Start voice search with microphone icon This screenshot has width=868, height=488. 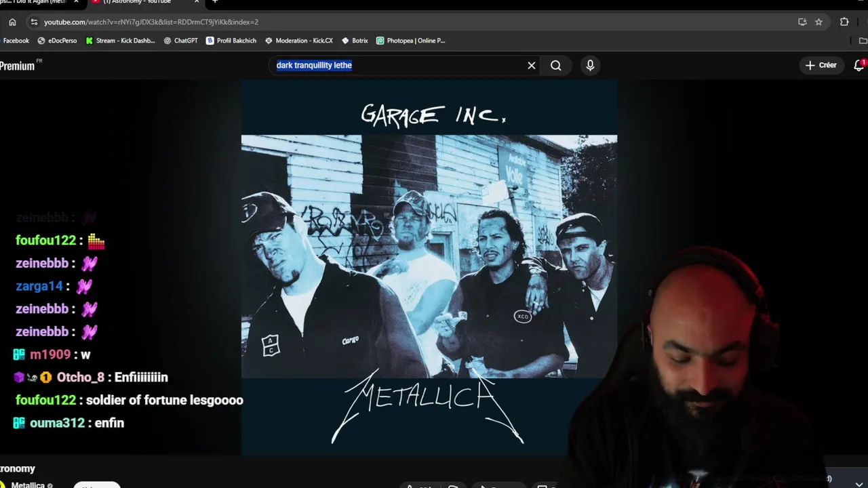pyautogui.click(x=590, y=65)
